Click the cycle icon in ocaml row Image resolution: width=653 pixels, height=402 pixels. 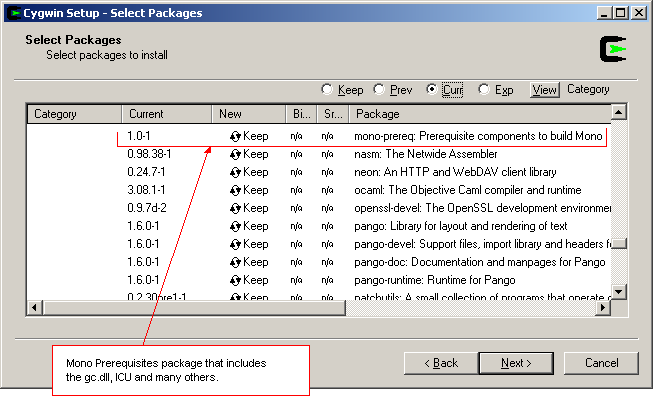click(x=235, y=190)
